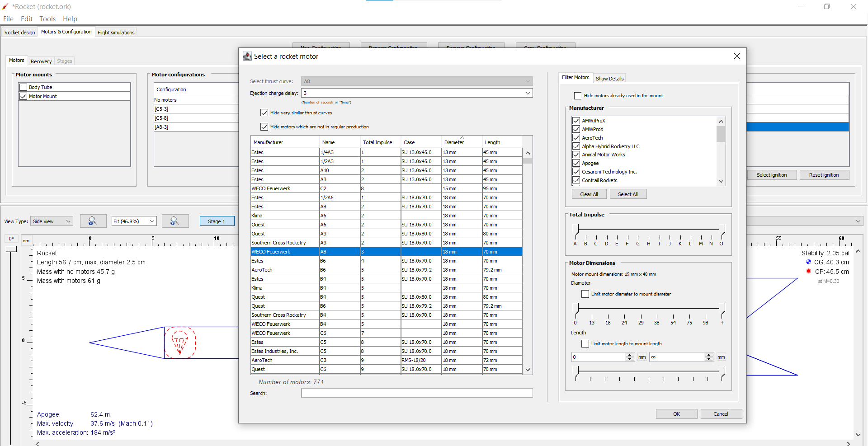Click the CG indicator icon beside 40.3 cm
The width and height of the screenshot is (868, 446).
808,262
